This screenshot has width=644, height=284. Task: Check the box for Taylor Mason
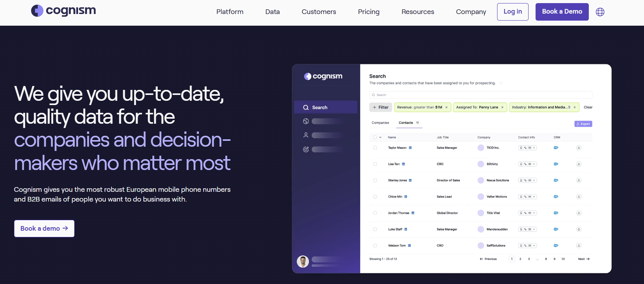point(375,148)
